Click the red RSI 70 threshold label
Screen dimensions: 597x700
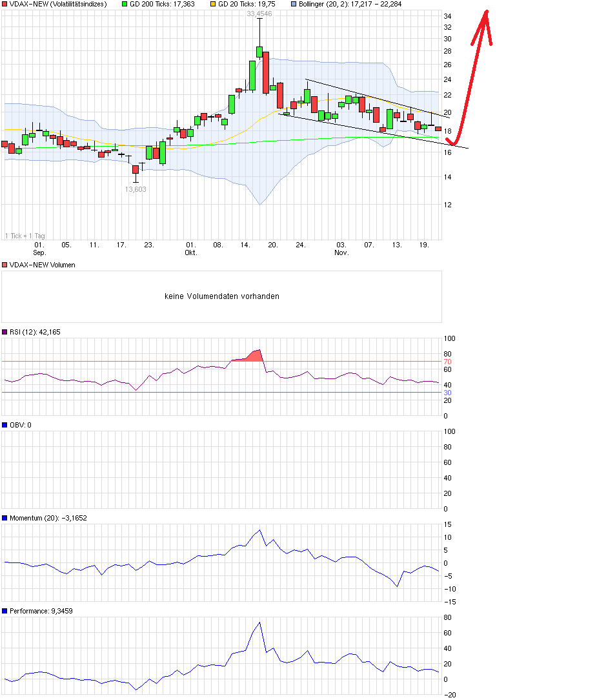pyautogui.click(x=447, y=362)
